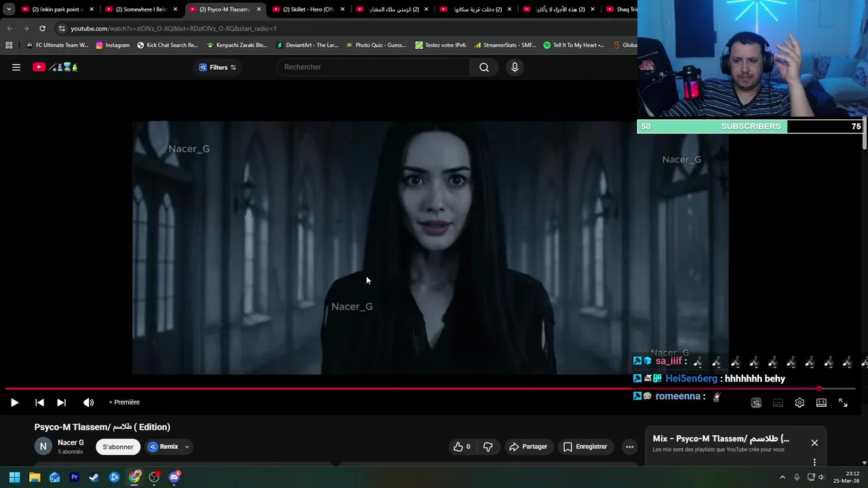Open File Explorer from taskbar

[x=35, y=477]
